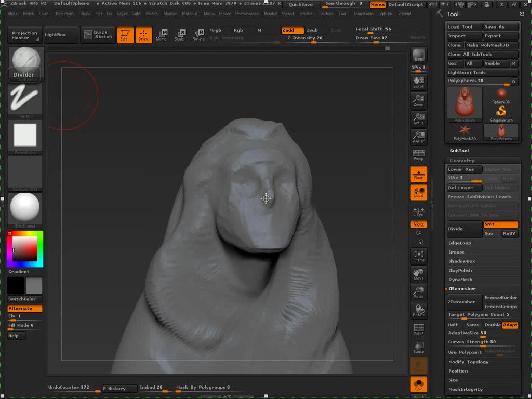Enable the Mrgb paint mode
Viewport: 532px width, 399px height.
(216, 30)
